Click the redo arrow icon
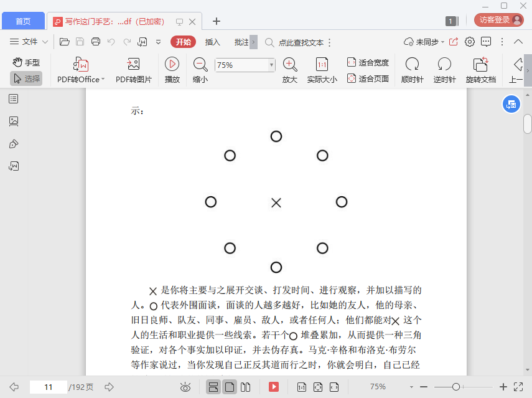Screen dimensions: 532x398 point(127,42)
